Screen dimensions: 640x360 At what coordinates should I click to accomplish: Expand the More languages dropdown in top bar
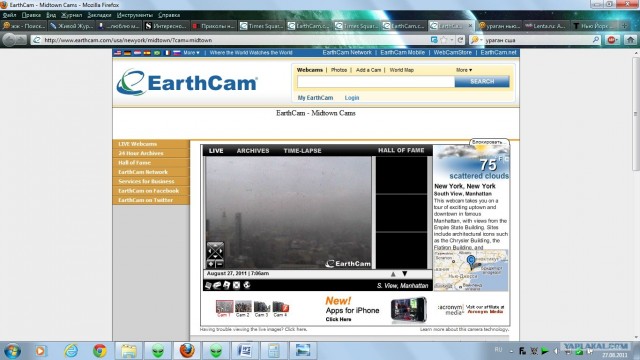191,53
